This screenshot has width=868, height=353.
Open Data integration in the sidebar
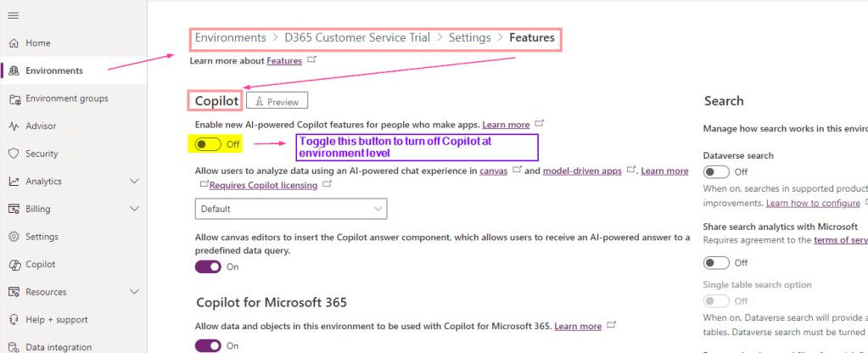tap(59, 347)
